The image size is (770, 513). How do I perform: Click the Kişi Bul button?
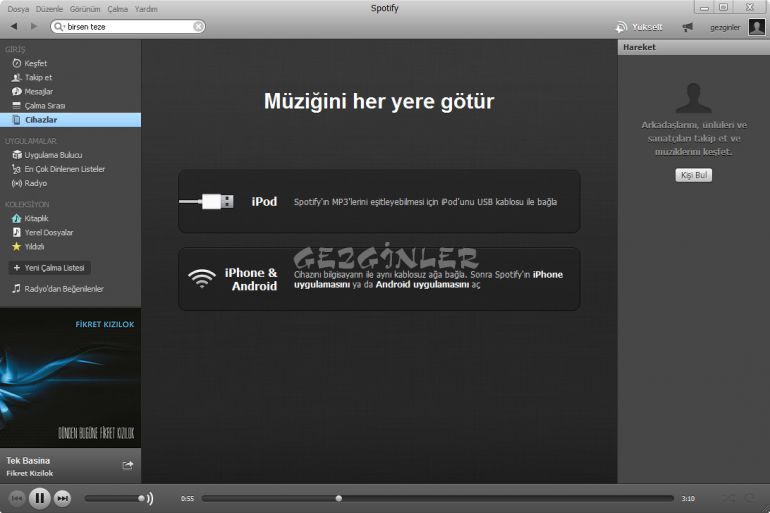click(x=693, y=175)
